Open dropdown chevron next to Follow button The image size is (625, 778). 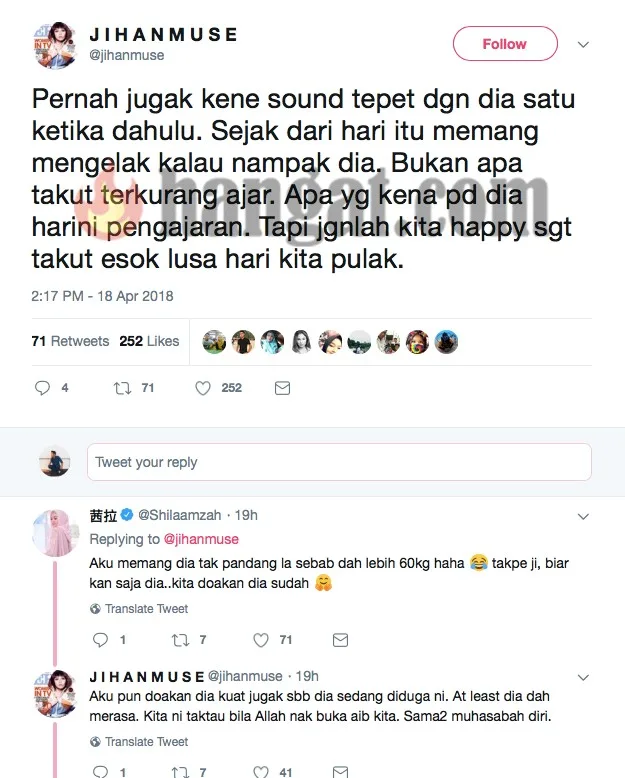[583, 44]
